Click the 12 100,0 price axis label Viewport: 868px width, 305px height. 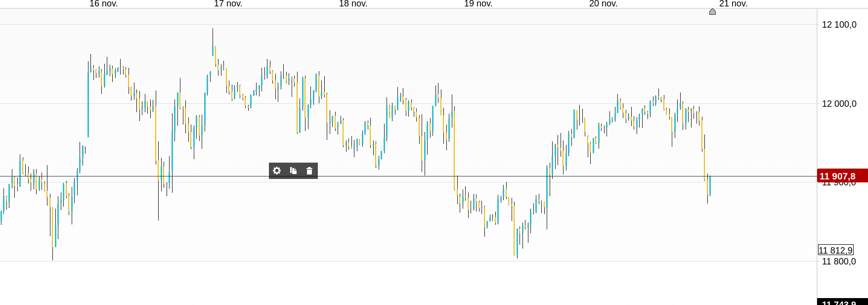click(839, 25)
